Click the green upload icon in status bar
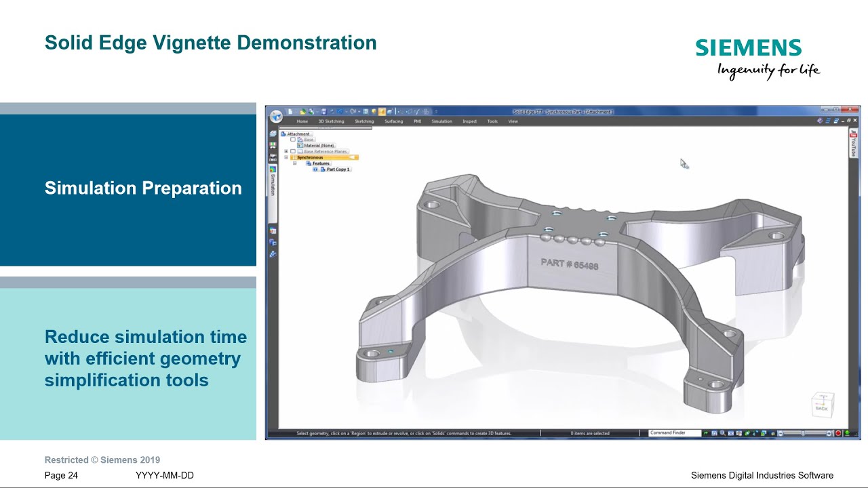This screenshot has width=868, height=488. click(x=847, y=433)
